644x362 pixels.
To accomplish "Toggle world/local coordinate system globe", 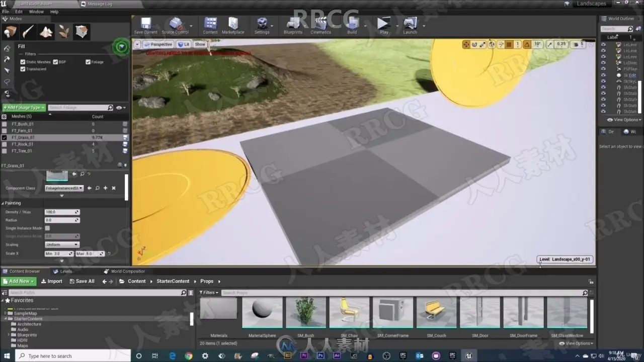I will pos(492,45).
